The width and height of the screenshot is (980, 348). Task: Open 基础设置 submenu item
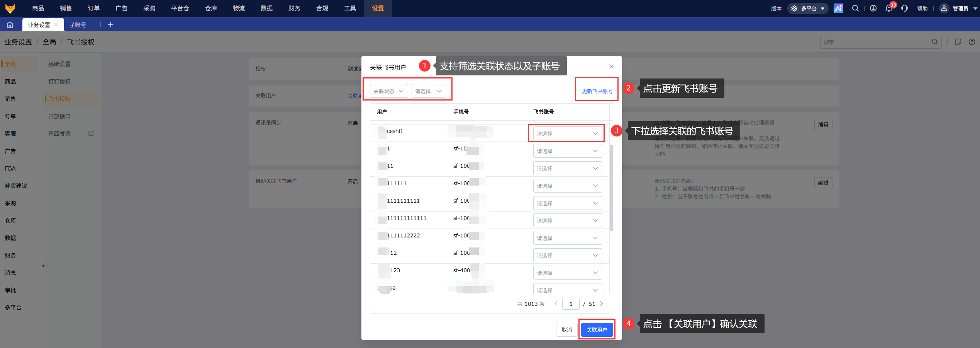pos(59,64)
